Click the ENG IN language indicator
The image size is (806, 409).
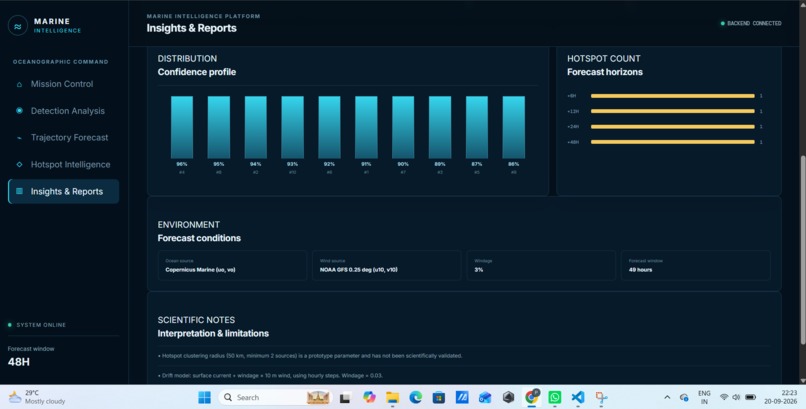[704, 397]
